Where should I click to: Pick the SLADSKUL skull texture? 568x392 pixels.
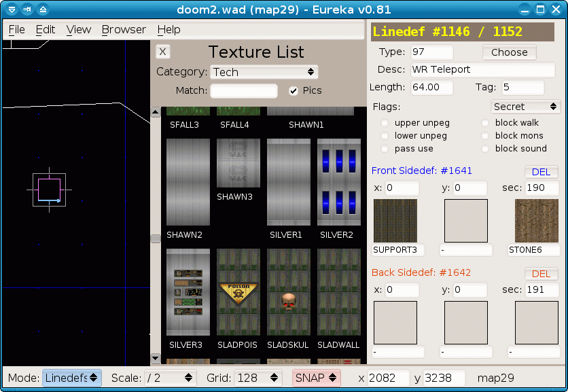(x=288, y=292)
